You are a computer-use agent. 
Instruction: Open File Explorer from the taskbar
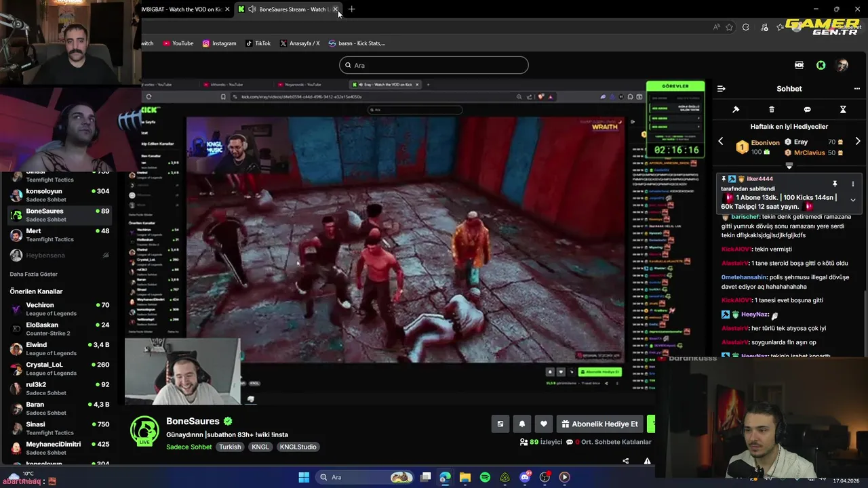pyautogui.click(x=465, y=477)
